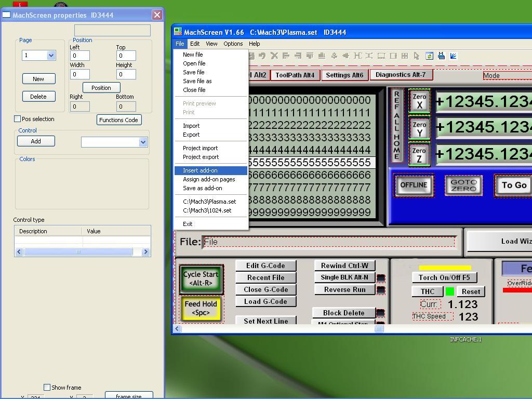Click the align bottom toolbar icon
Screen dimensions: 532x399
[x=322, y=56]
